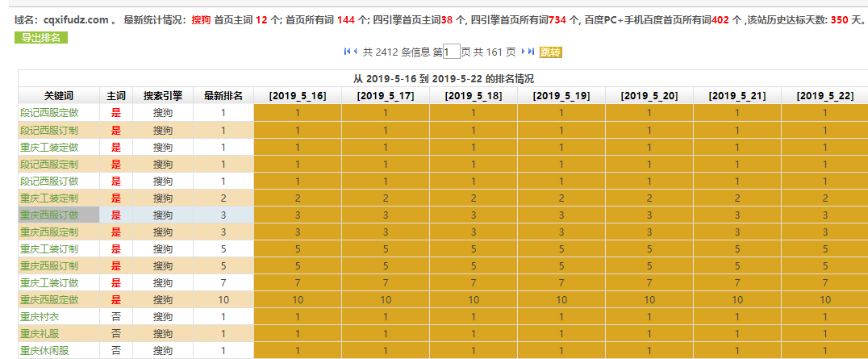
Task: Jump to the last page icon
Action: tap(532, 52)
